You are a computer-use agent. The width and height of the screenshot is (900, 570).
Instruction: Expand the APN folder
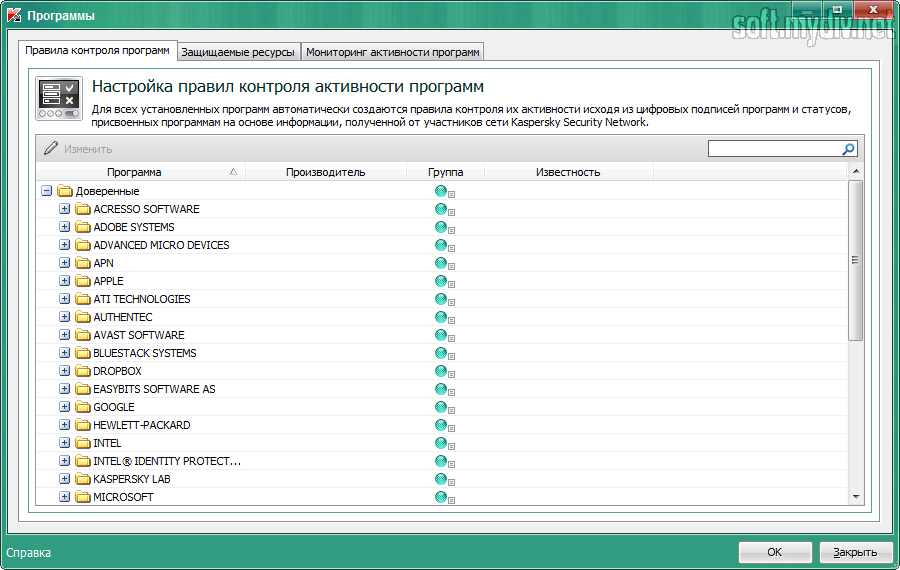(64, 263)
